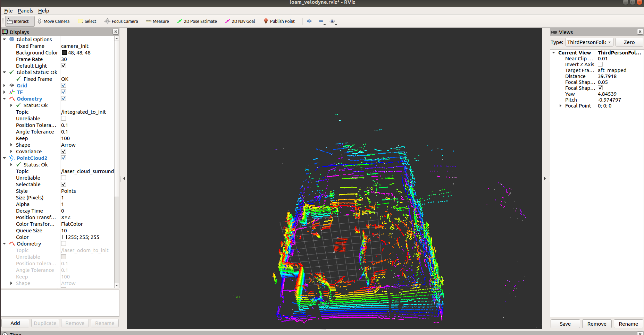
Task: Expand the Covariance property
Action: (11, 151)
